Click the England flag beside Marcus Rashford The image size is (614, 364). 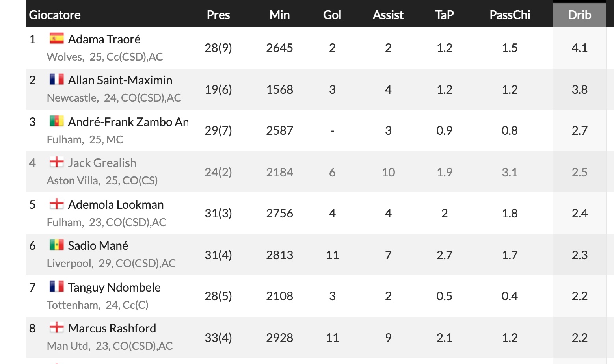(x=56, y=327)
